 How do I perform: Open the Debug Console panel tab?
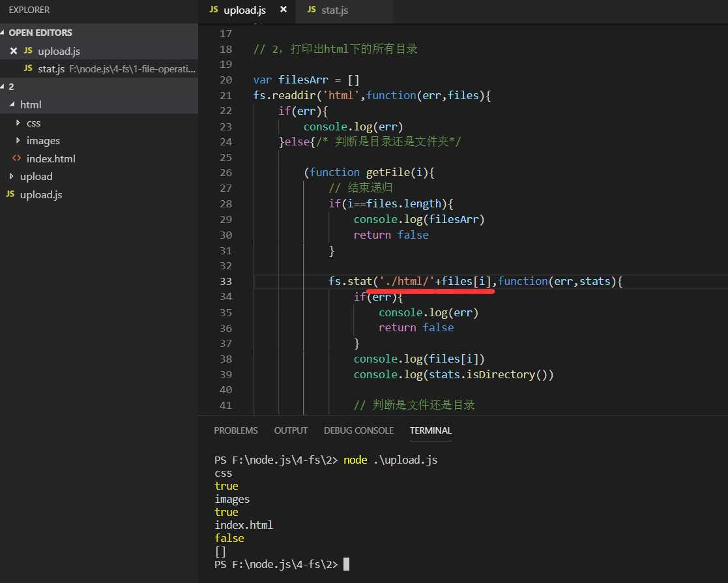[x=359, y=430]
